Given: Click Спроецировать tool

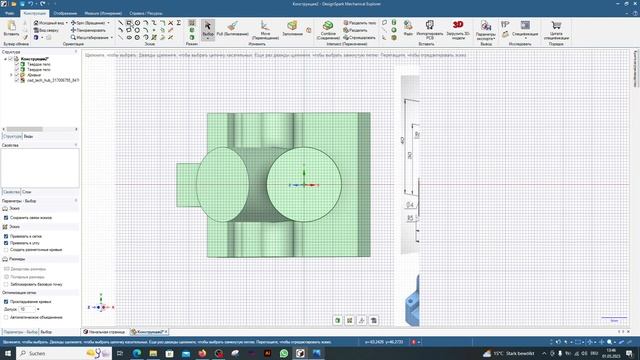Looking at the screenshot, I should point(359,38).
